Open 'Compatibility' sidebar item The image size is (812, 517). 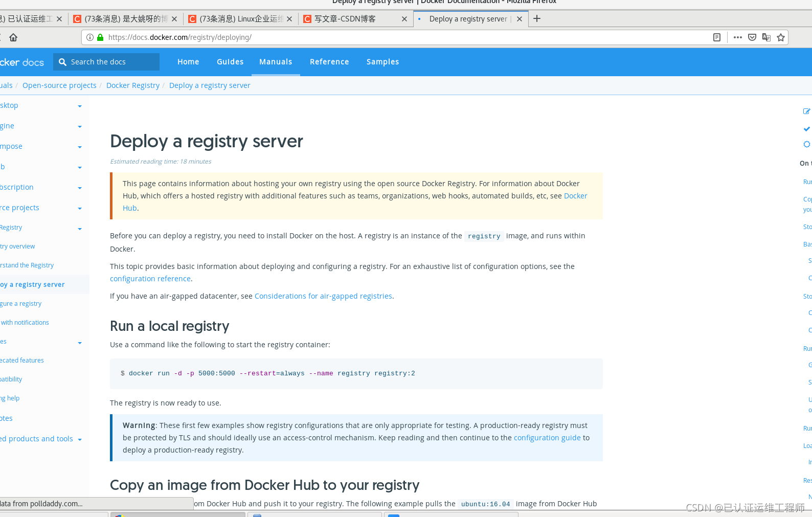11,379
